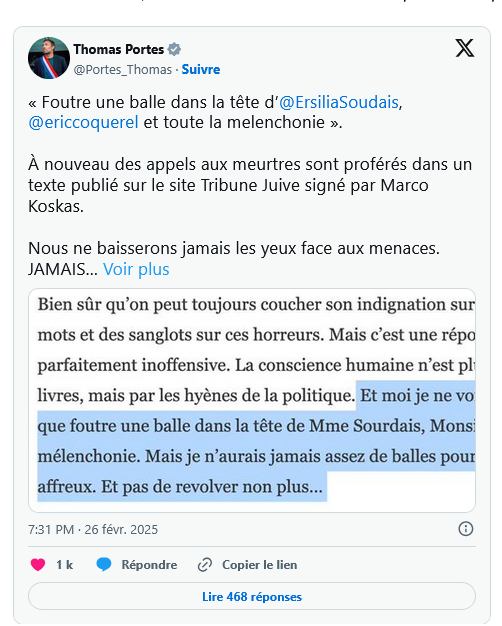502x626 pixels.
Task: Click the blue reply bubble icon
Action: pyautogui.click(x=104, y=565)
